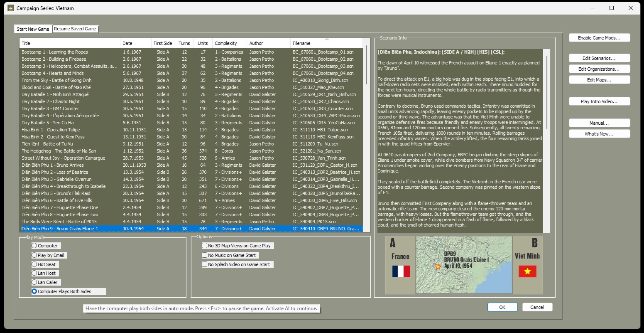Select Bootcamp 2 - Building a Firebase scenario
Viewport: 644px width, 333px height.
(191, 59)
